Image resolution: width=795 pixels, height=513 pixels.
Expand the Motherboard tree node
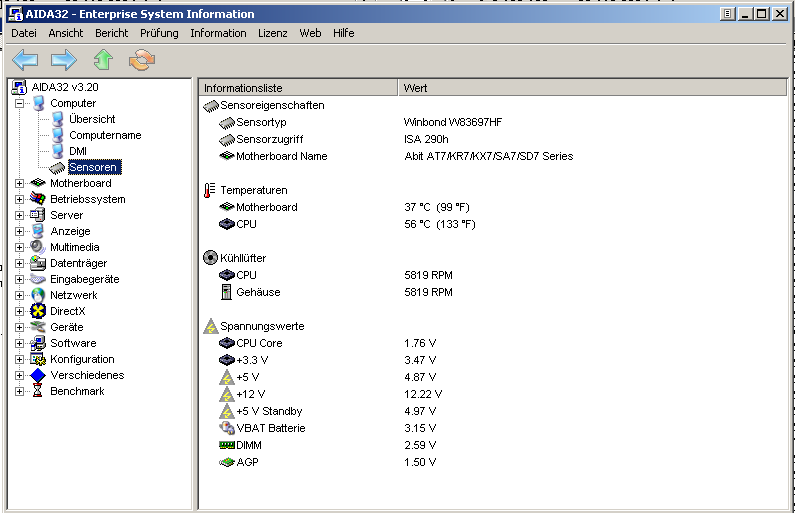click(x=19, y=184)
